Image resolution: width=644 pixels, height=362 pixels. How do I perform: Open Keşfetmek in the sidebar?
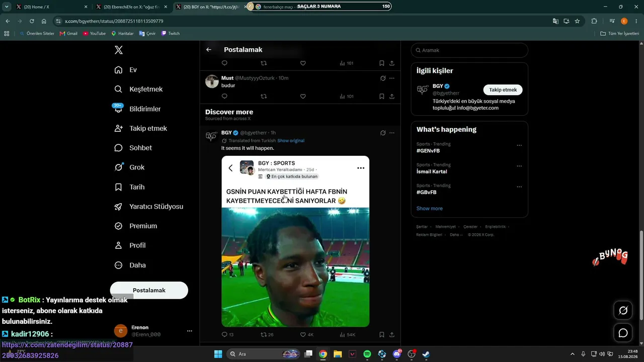tap(138, 89)
